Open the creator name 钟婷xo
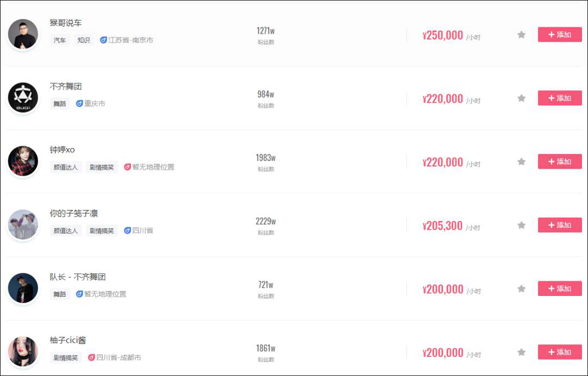 [62, 150]
